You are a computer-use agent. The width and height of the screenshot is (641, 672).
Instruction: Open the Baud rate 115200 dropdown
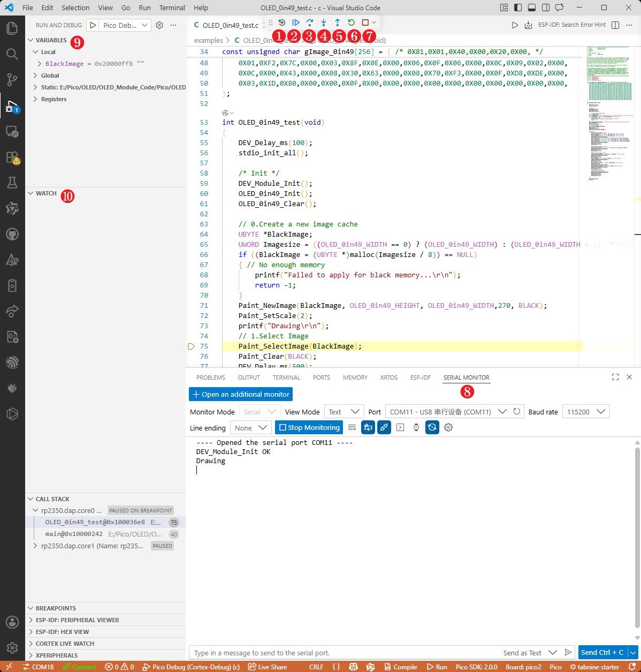(586, 412)
